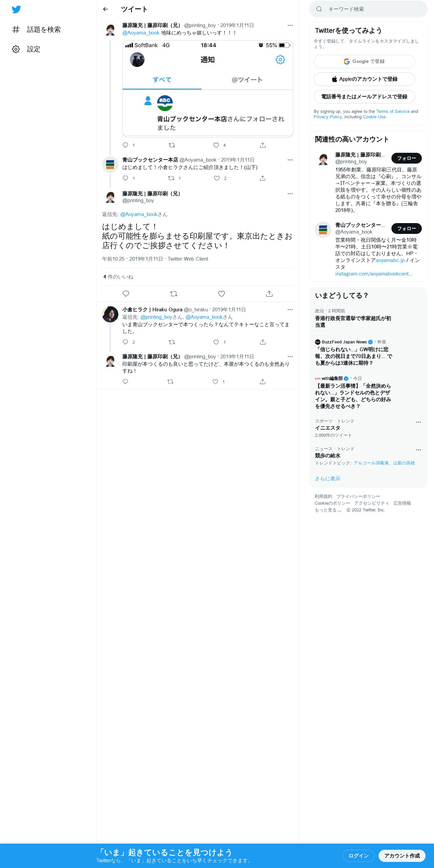
Task: Open more options on the main はじめまして tweet
Action: (x=290, y=194)
